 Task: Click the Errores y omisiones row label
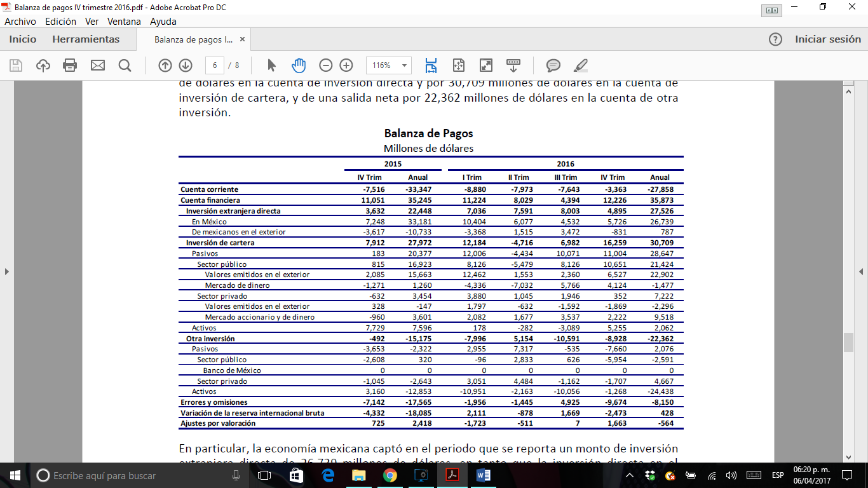214,402
